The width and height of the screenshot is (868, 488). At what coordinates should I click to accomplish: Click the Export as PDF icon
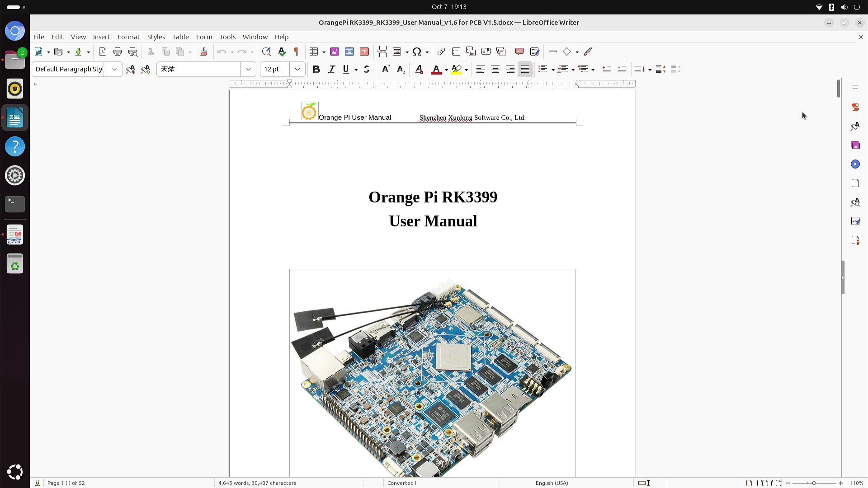coord(103,52)
